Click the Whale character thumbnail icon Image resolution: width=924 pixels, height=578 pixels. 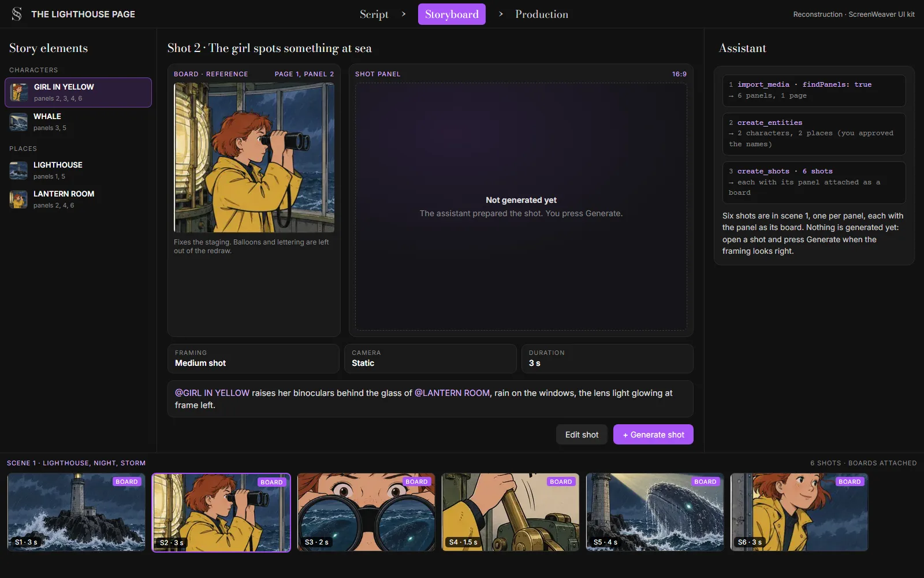pyautogui.click(x=18, y=122)
